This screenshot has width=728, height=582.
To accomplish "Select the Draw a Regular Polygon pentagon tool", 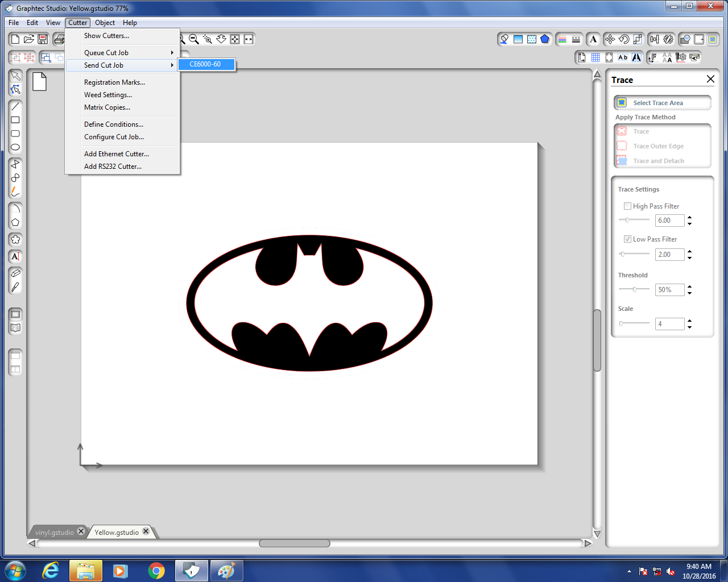I will point(15,222).
